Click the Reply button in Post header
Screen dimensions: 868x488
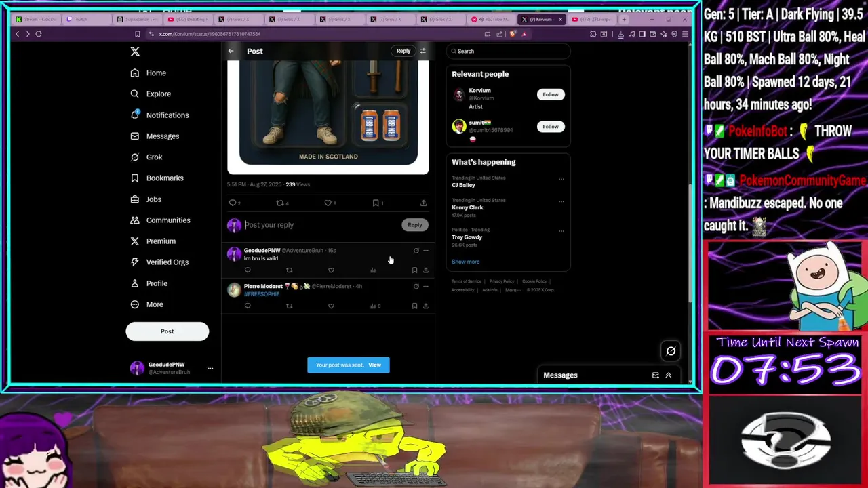pos(403,51)
